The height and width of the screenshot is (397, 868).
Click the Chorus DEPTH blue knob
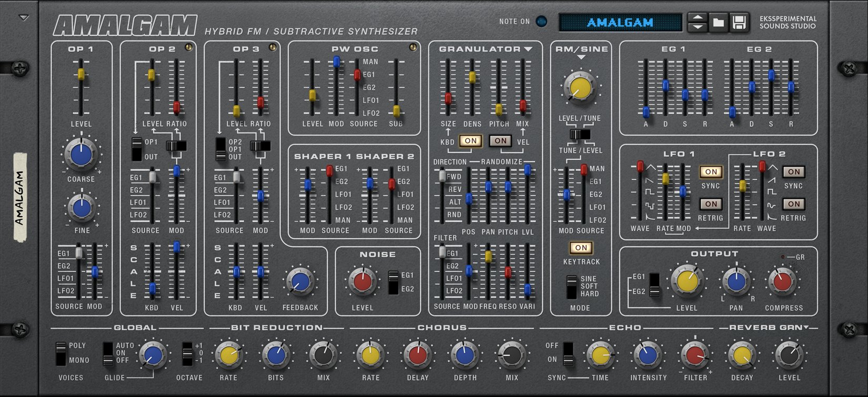tap(465, 355)
